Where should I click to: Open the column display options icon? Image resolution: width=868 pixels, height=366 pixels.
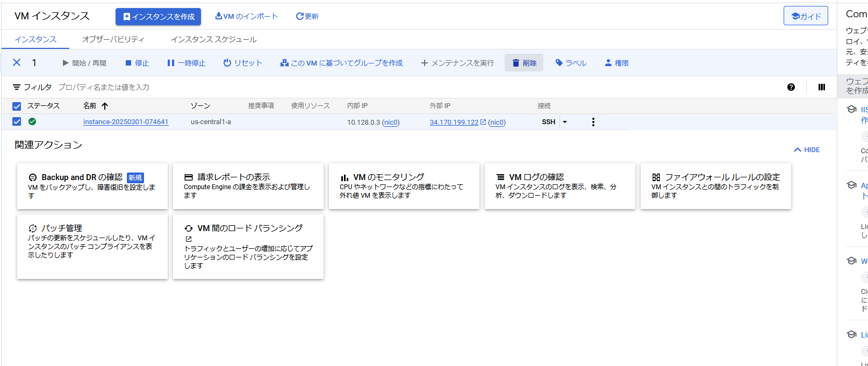[822, 87]
